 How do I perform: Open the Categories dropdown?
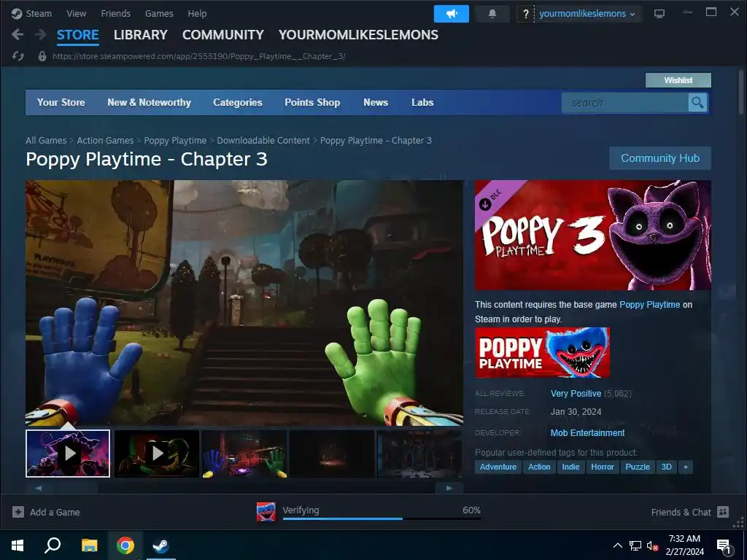[x=238, y=102]
